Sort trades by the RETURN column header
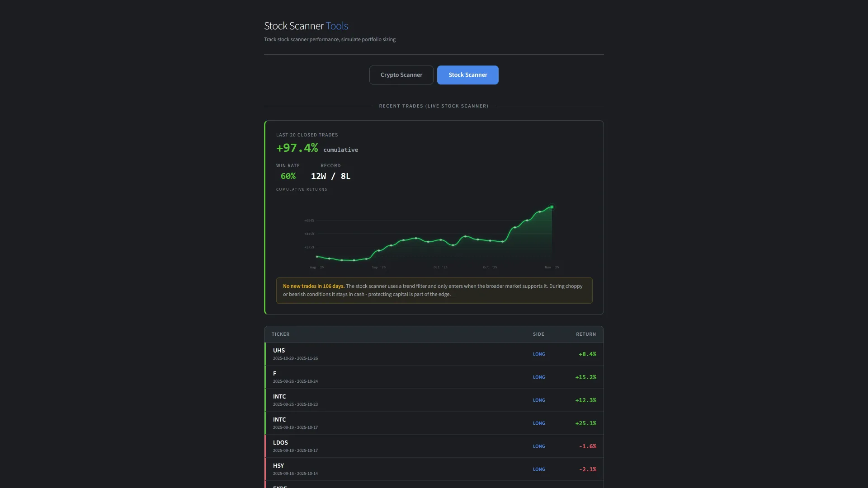 (585, 334)
